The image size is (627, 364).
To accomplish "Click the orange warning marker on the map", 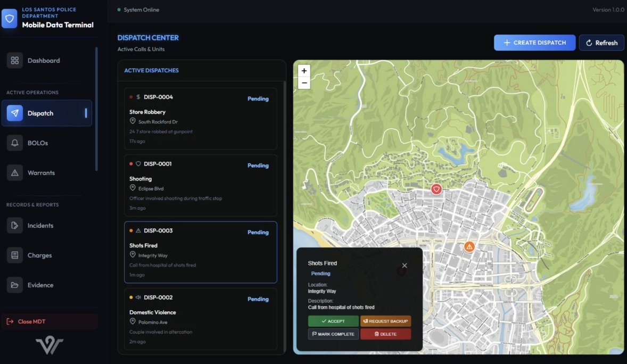I will click(469, 246).
